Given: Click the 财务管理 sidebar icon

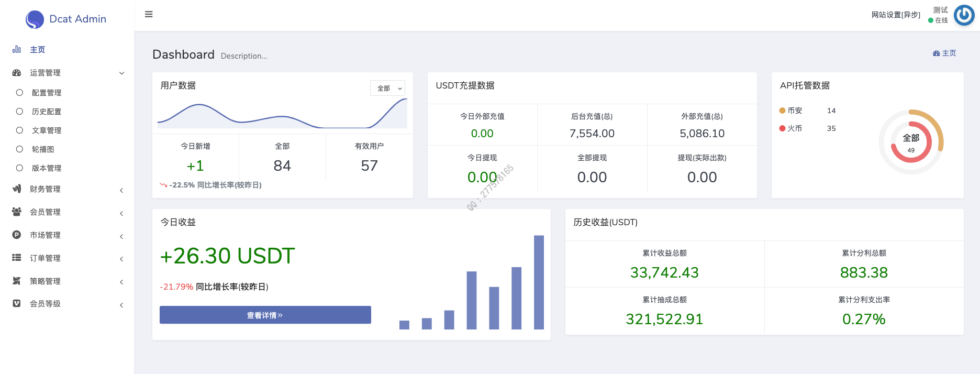Looking at the screenshot, I should (x=17, y=189).
